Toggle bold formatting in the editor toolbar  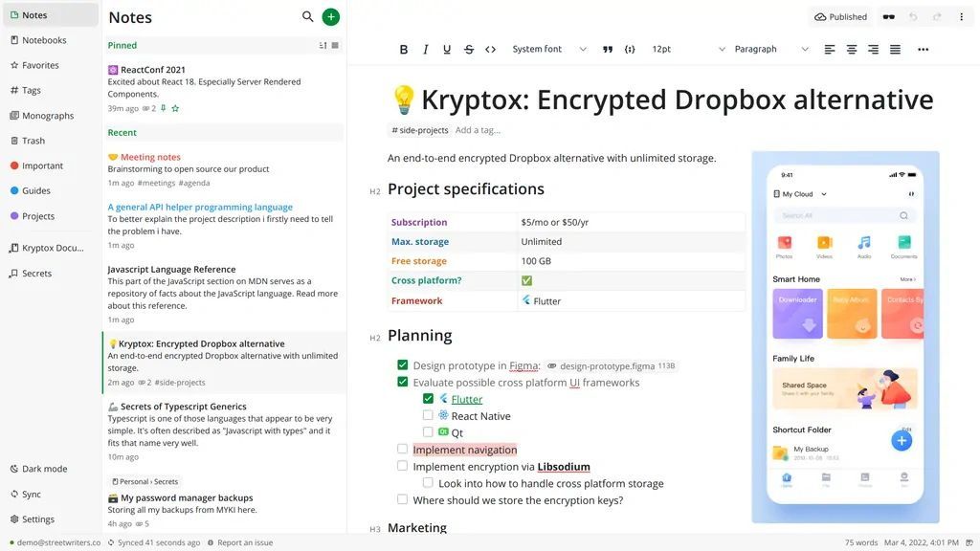point(402,48)
